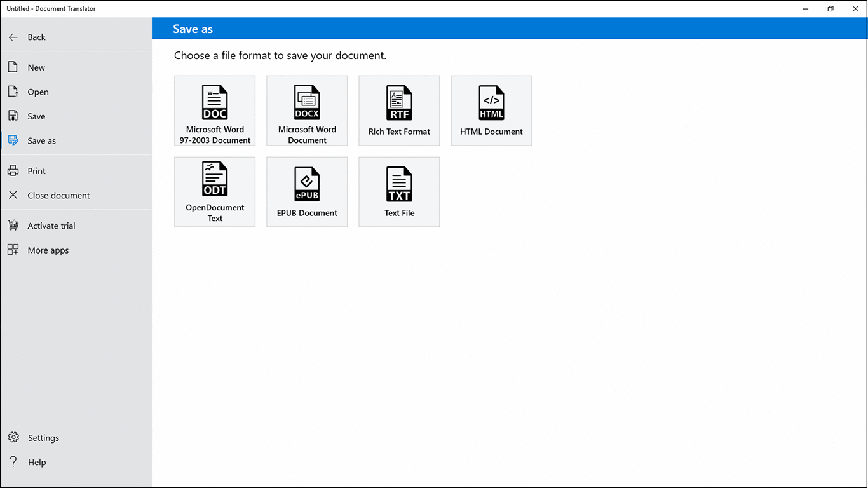Screen dimensions: 868x488
Task: Save as Rich Text Format
Action: click(399, 111)
